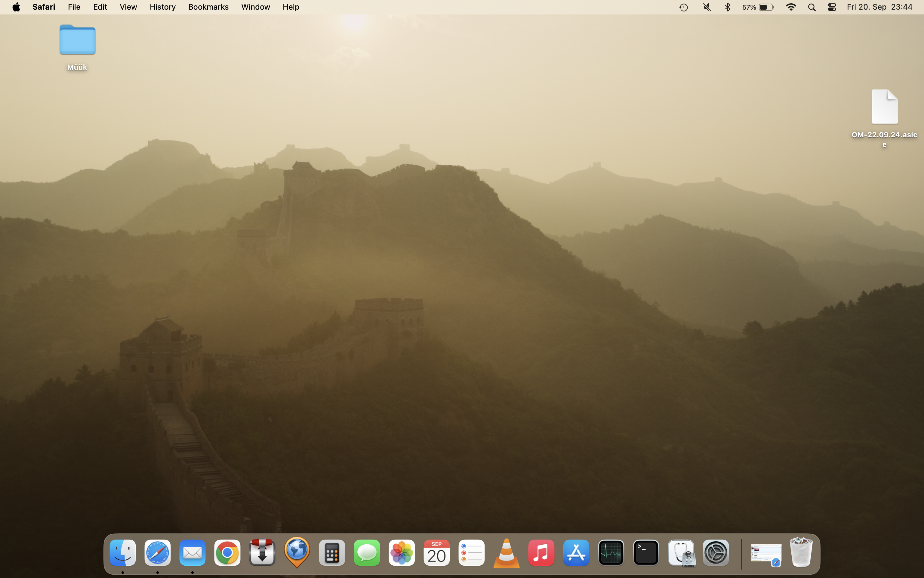
Task: Launch Reminders from the Dock
Action: 472,553
